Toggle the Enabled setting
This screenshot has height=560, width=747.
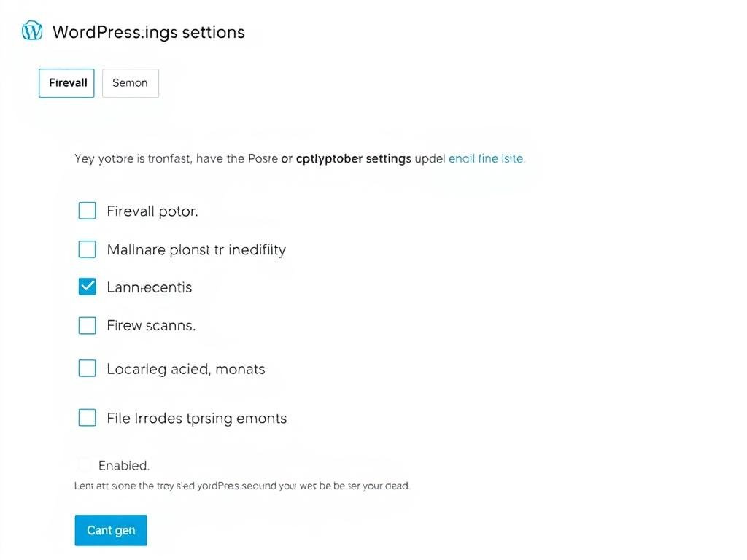[x=83, y=464]
